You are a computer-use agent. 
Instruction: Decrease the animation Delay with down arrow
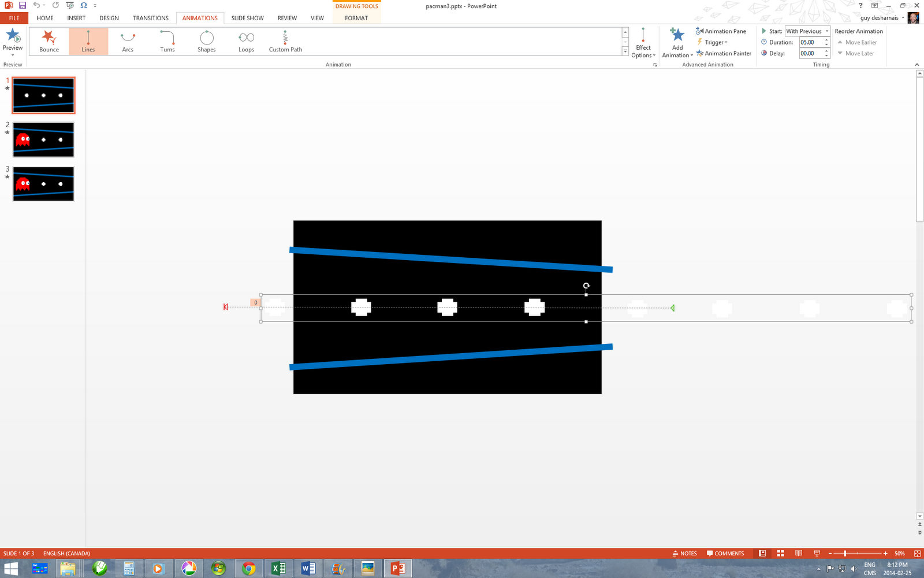[826, 55]
